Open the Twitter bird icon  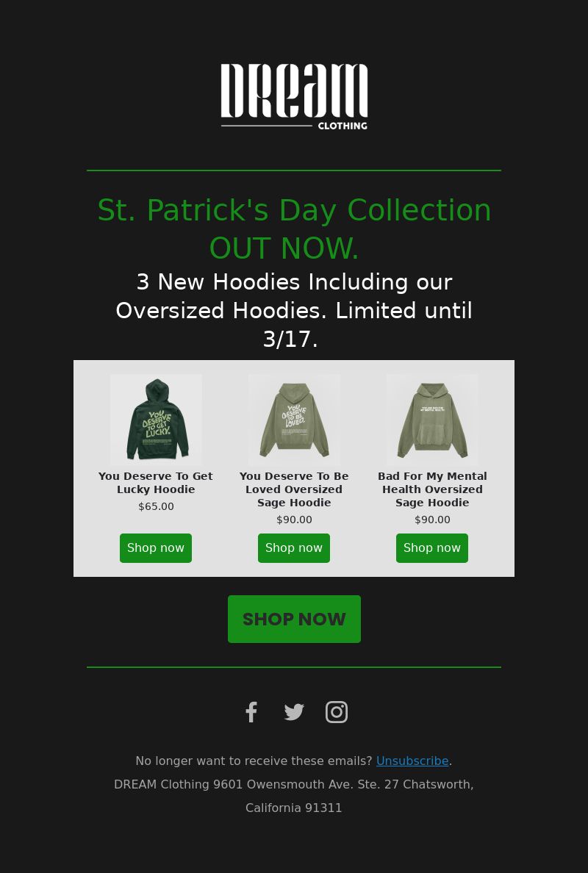coord(294,712)
